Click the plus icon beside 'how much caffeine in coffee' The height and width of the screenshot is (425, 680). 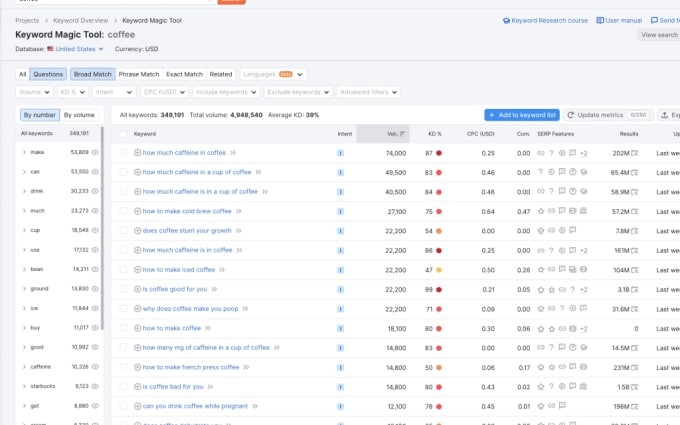[137, 153]
